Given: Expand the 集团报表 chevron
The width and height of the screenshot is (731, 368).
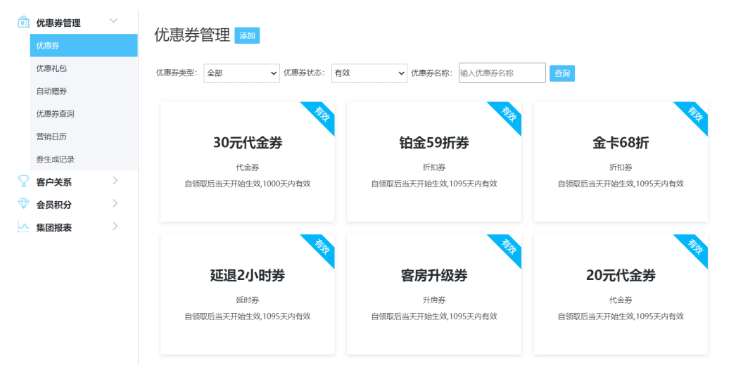Looking at the screenshot, I should (115, 226).
